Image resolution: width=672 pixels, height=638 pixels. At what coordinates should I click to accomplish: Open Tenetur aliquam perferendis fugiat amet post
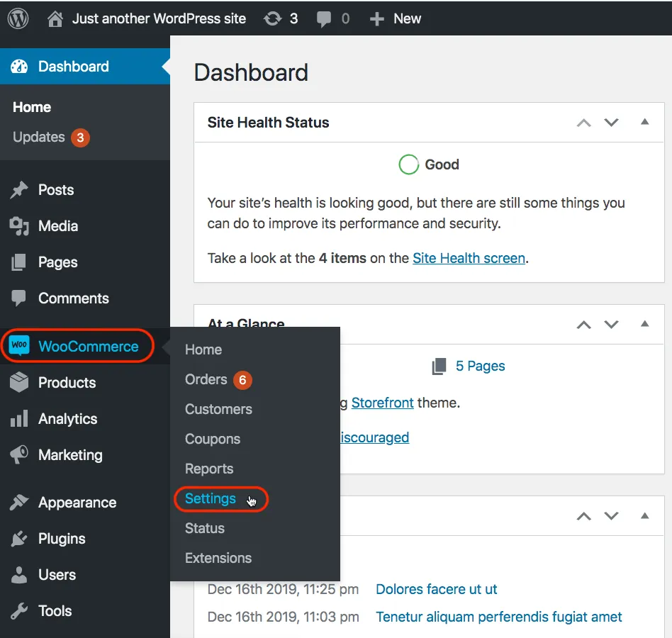click(498, 617)
